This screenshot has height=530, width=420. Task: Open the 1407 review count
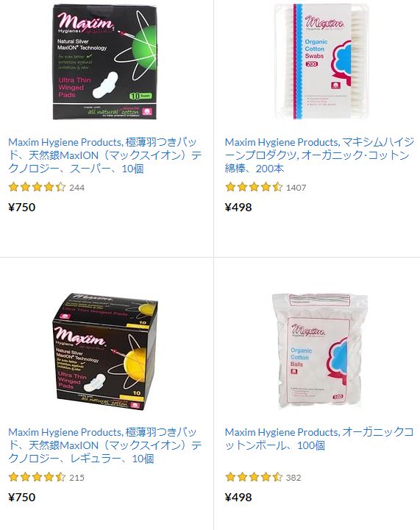[x=296, y=188]
